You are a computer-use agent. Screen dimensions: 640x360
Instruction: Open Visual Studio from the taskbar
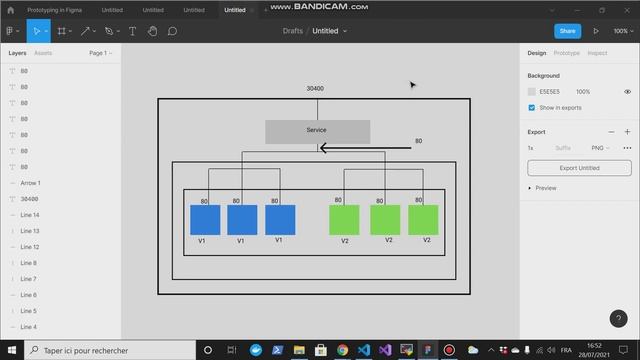(x=385, y=350)
